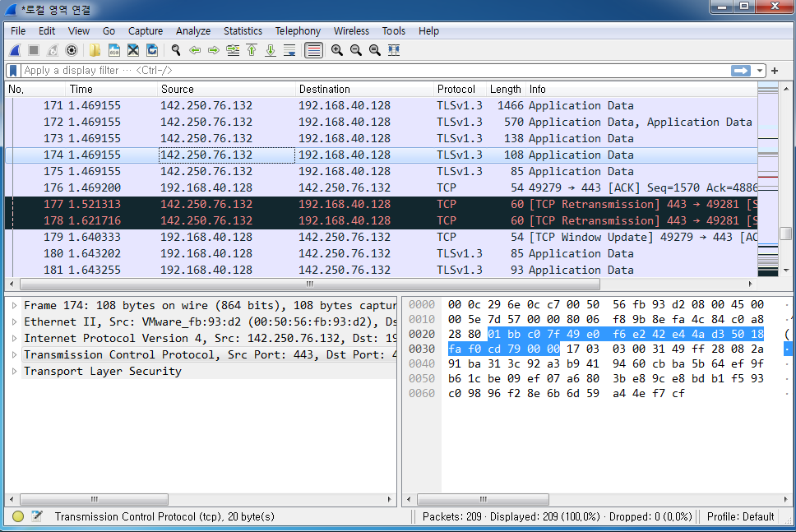The image size is (796, 532).
Task: Restart the current capture from the toolbar
Action: click(53, 50)
